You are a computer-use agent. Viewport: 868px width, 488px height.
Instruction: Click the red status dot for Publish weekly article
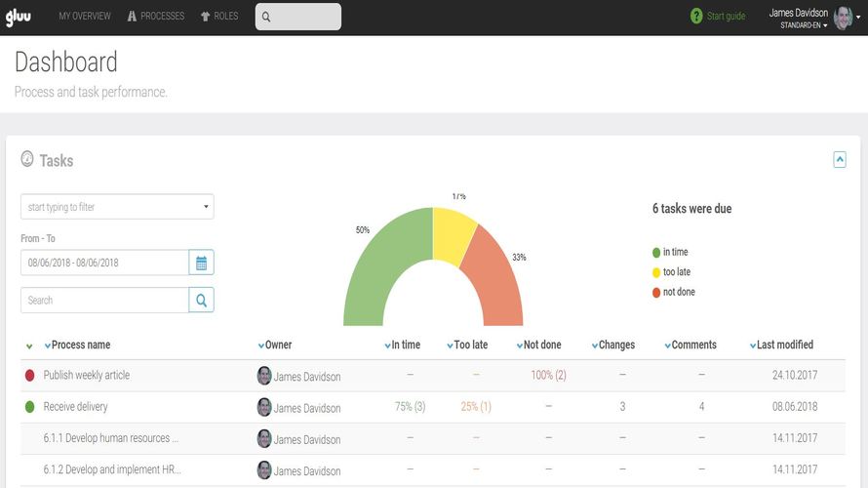pos(30,376)
